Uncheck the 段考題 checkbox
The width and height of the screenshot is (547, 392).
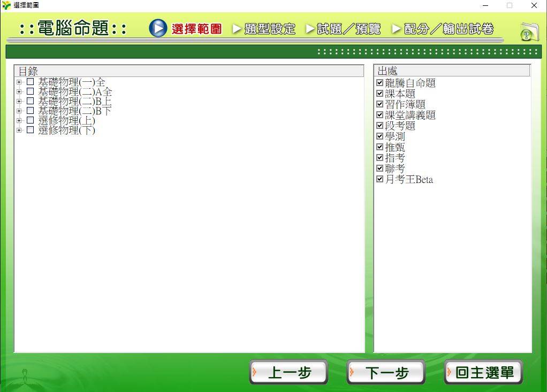(380, 126)
